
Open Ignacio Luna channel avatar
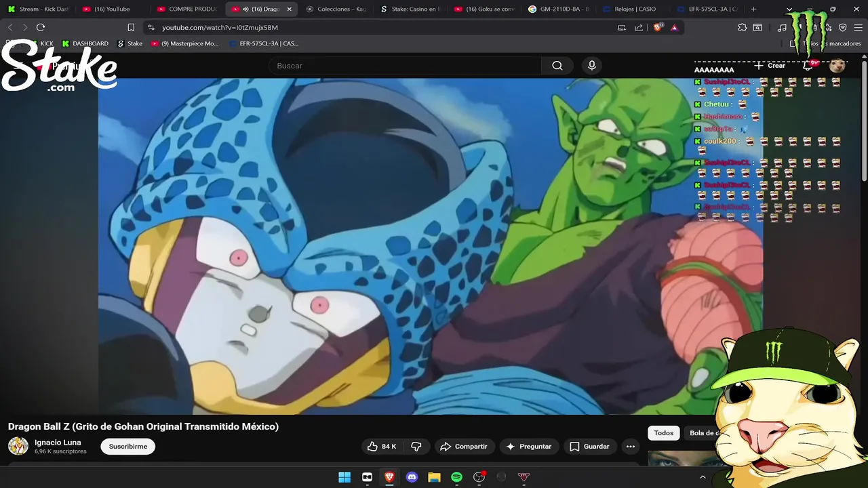click(x=18, y=446)
